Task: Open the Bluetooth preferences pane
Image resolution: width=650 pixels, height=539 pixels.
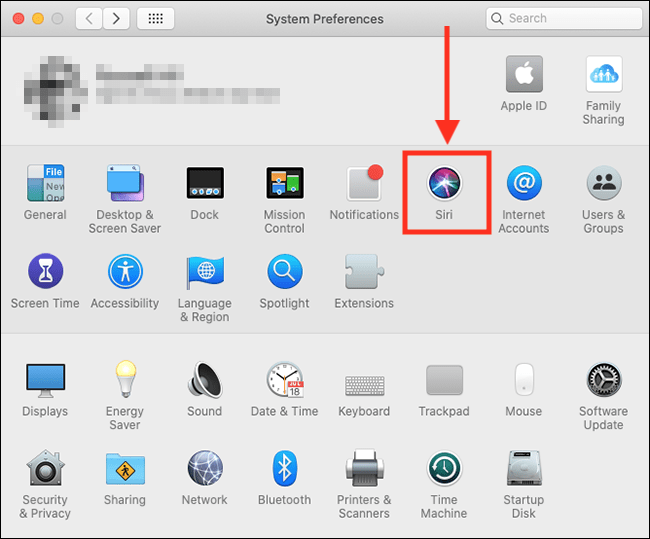Action: coord(285,468)
